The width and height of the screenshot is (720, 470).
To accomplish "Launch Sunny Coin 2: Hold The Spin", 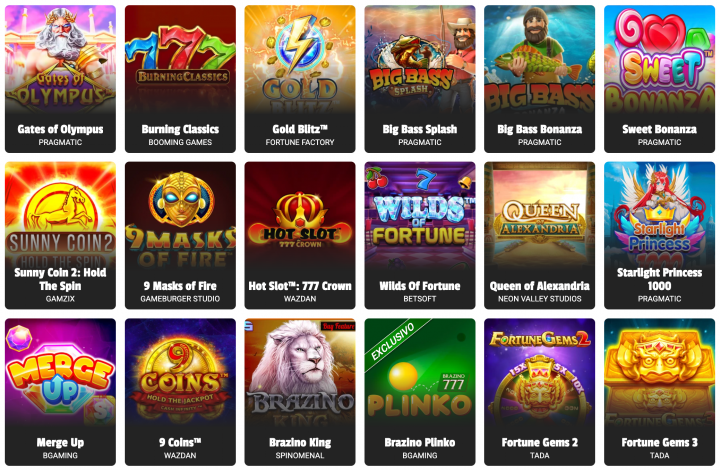I will pos(60,235).
